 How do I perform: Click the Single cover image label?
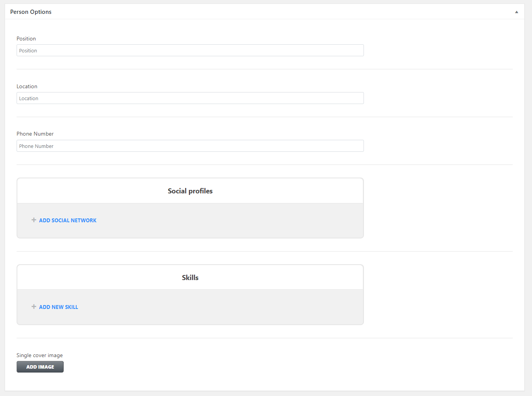pyautogui.click(x=40, y=355)
